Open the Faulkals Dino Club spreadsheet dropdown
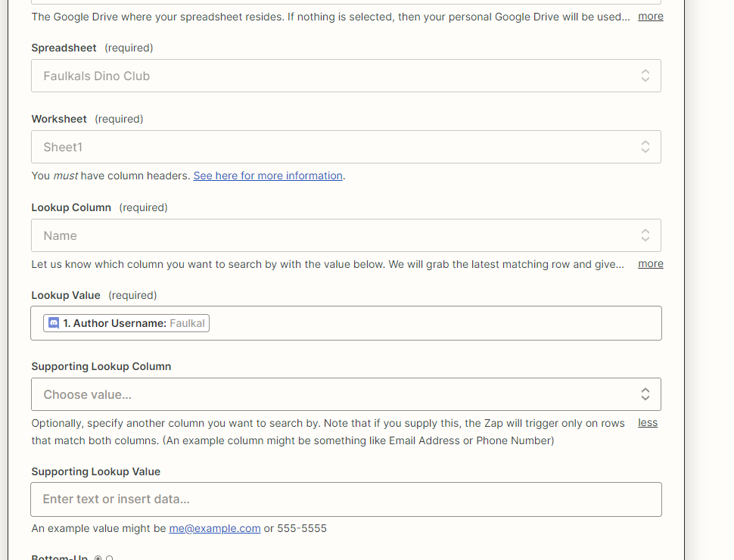This screenshot has height=560, width=734. coord(346,76)
